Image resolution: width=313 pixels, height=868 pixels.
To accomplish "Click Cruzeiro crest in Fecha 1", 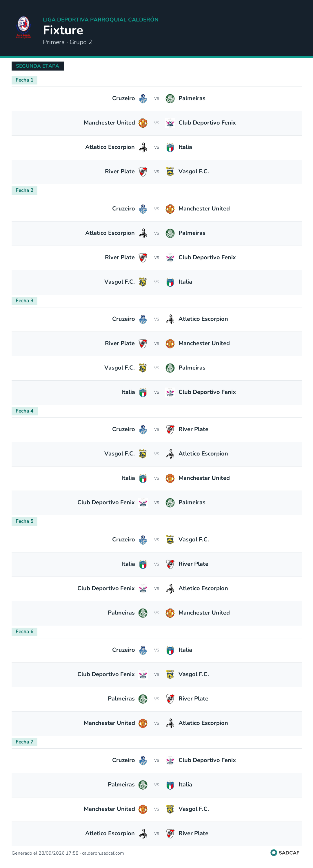I will pyautogui.click(x=143, y=99).
